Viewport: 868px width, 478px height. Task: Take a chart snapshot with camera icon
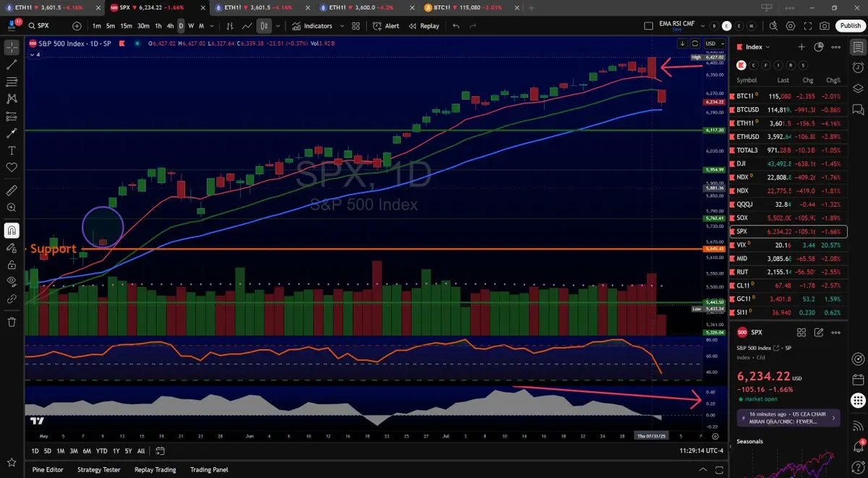pos(825,25)
